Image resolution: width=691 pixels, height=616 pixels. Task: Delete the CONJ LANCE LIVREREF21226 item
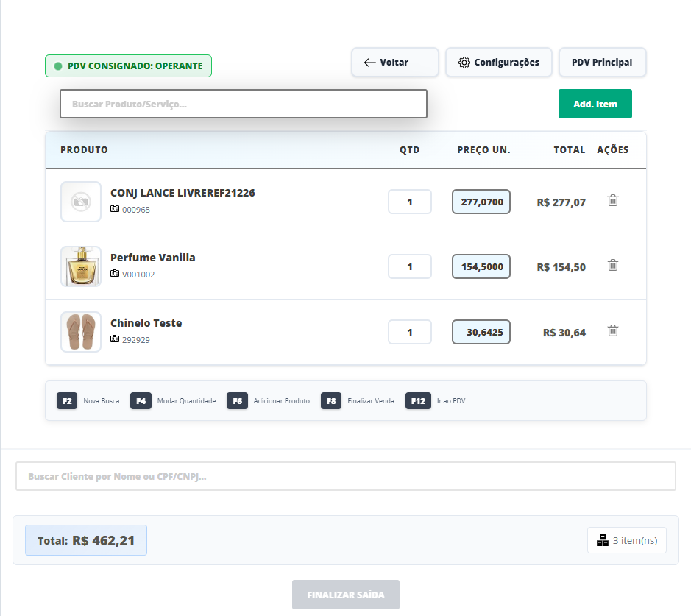coord(612,200)
